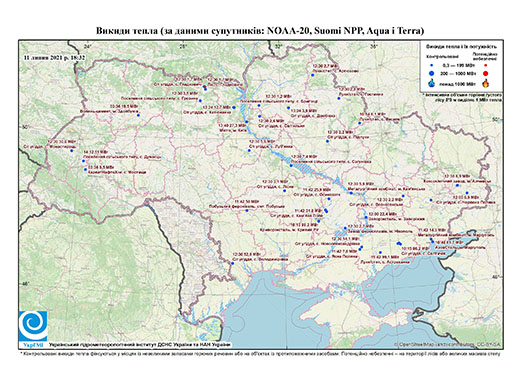Click the Ukrainian Hydrometeorological Institute caption

140,345
